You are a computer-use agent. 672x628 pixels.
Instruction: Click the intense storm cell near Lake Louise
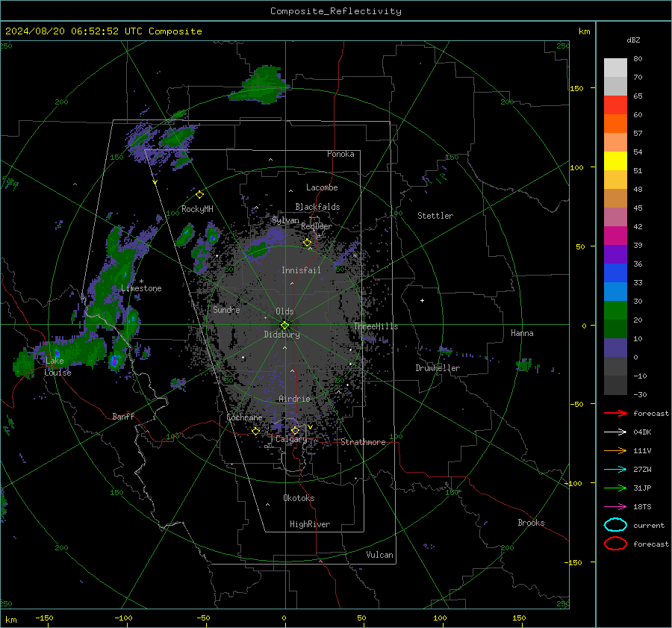(x=114, y=361)
